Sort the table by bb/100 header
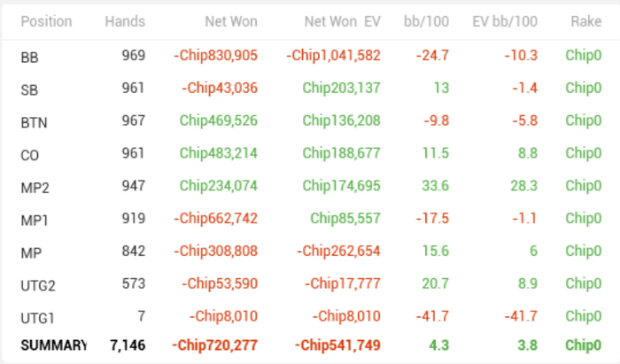This screenshot has height=364, width=620. (431, 21)
